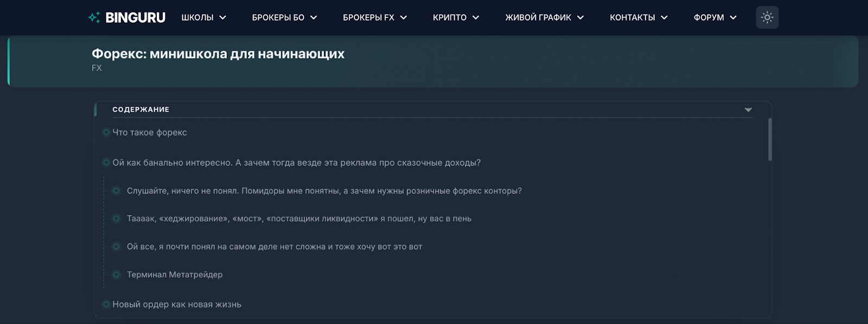Open 'Слушайте, ничего не понял' subsection
The height and width of the screenshot is (324, 868).
tap(324, 191)
